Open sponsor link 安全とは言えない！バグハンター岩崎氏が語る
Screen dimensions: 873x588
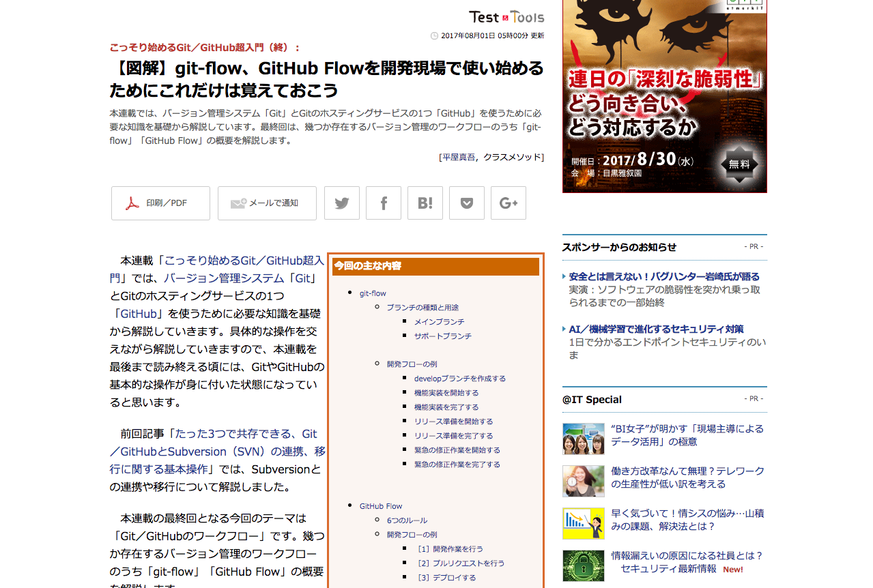point(664,277)
